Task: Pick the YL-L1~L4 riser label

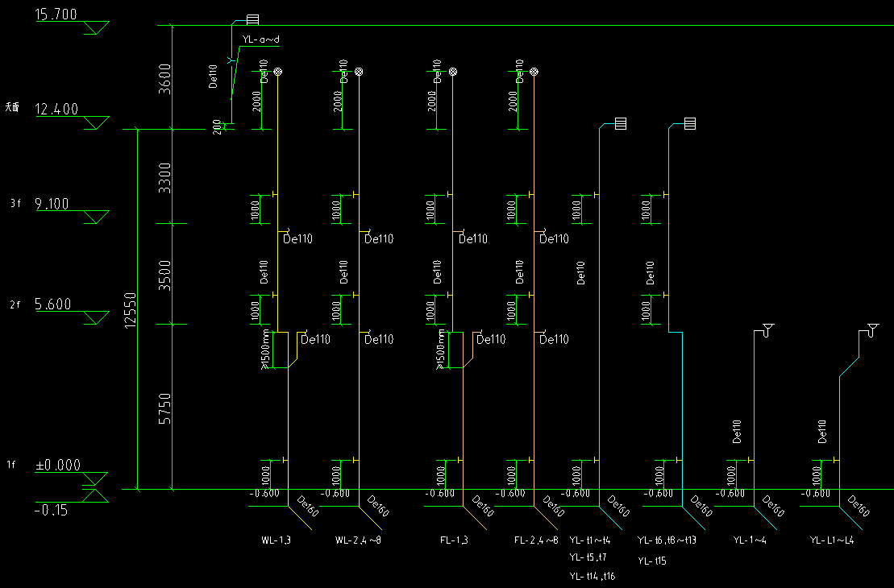Action: pos(831,540)
